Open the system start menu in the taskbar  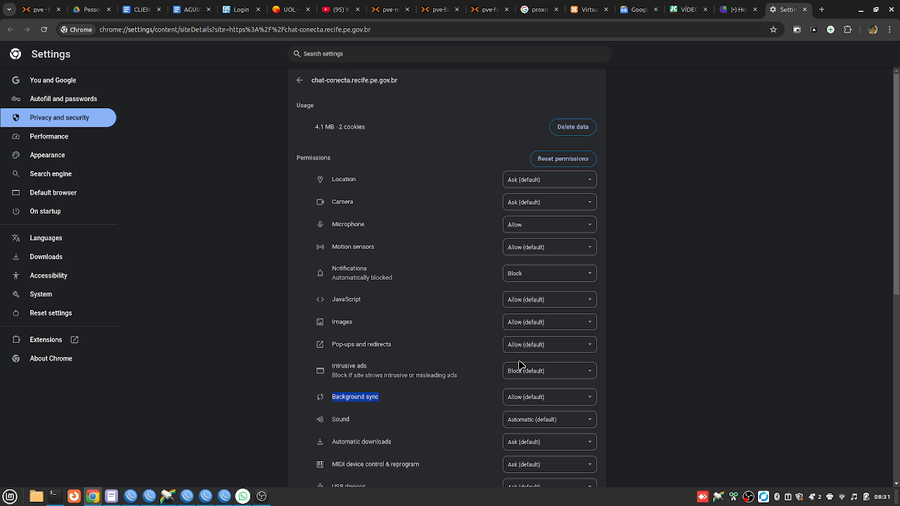pos(10,496)
